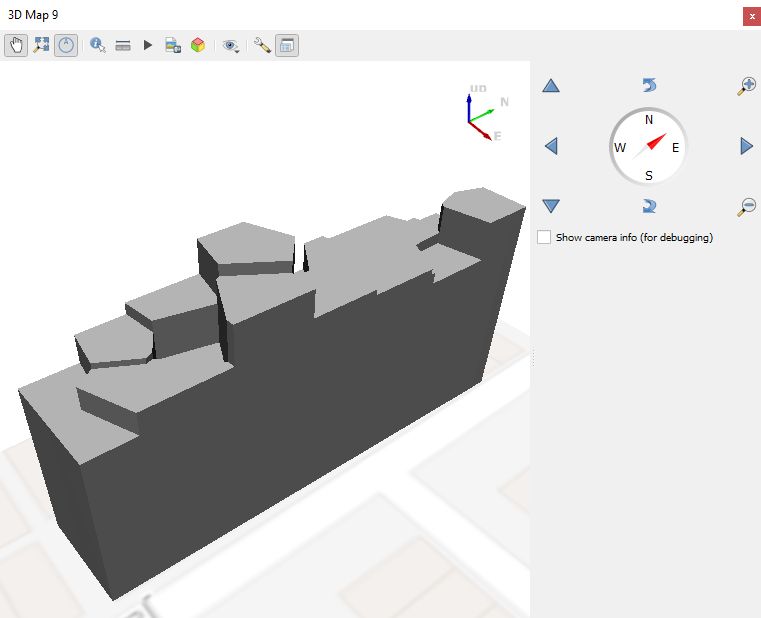
Task: Open the 3D configuration wrench settings
Action: 262,46
